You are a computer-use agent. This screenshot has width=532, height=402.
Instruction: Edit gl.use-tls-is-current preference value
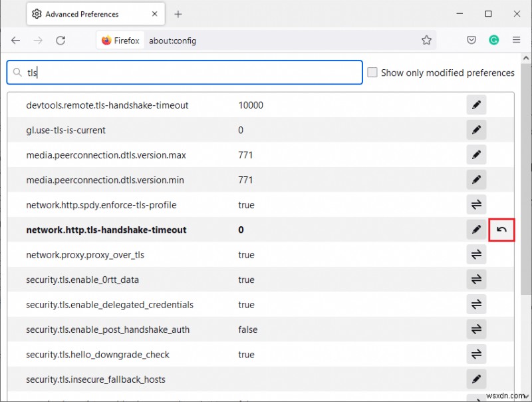476,129
